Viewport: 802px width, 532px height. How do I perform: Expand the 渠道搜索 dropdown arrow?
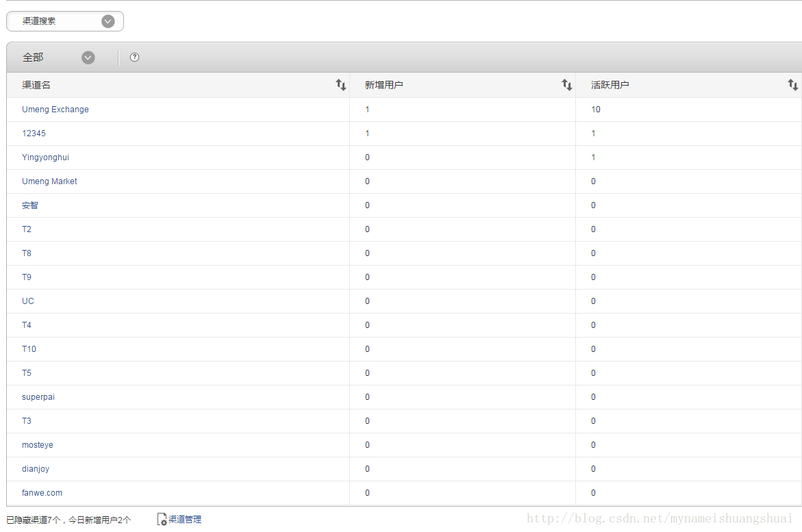(108, 21)
